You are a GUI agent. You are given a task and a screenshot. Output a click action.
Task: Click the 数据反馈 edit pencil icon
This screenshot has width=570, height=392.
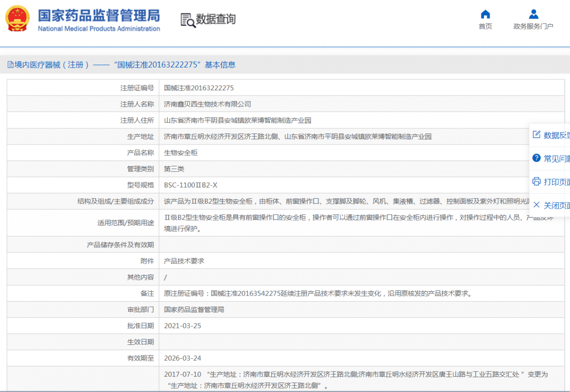[536, 135]
